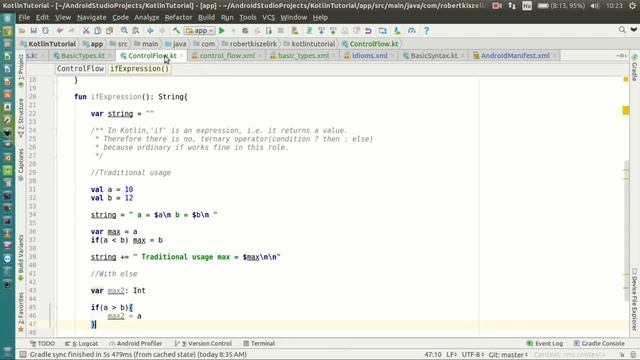
Task: Open the Ubuntu system settings gear menu
Action: [632, 6]
